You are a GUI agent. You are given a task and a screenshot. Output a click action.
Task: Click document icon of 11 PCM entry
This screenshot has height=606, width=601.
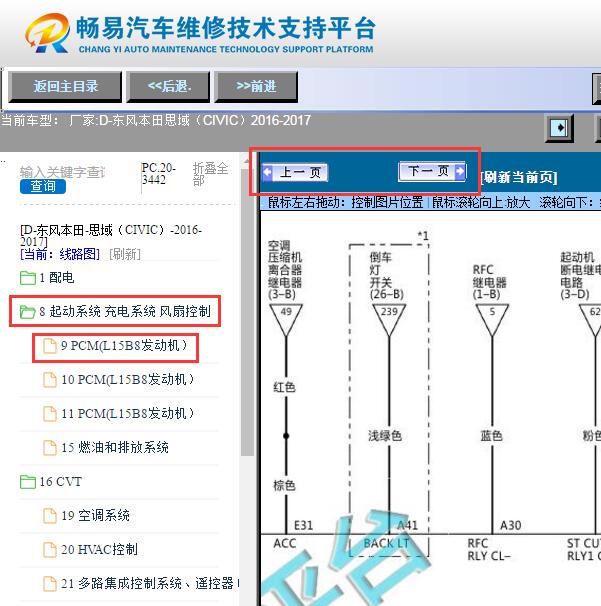(x=49, y=414)
